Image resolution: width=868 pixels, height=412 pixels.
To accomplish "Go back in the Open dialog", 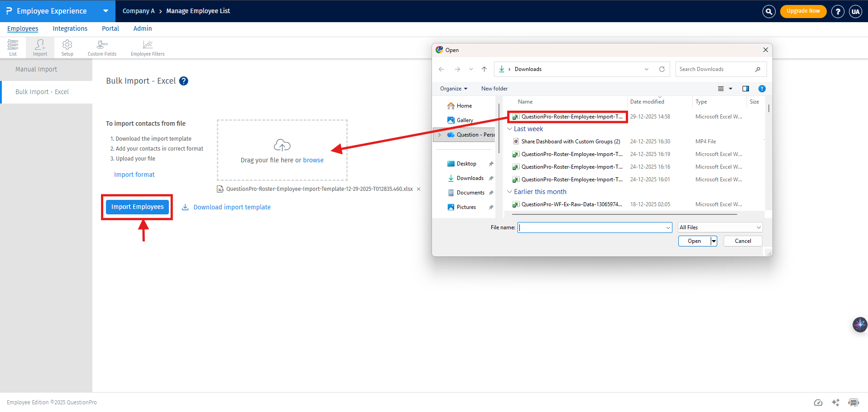I will (x=441, y=69).
